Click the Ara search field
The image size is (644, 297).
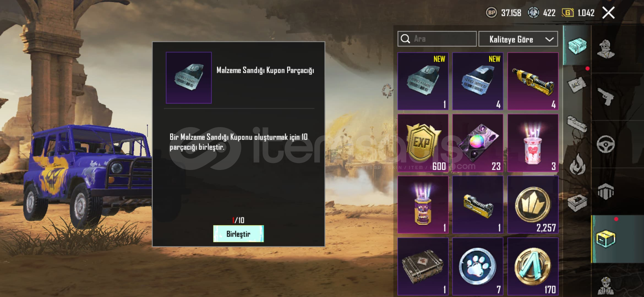tap(437, 39)
